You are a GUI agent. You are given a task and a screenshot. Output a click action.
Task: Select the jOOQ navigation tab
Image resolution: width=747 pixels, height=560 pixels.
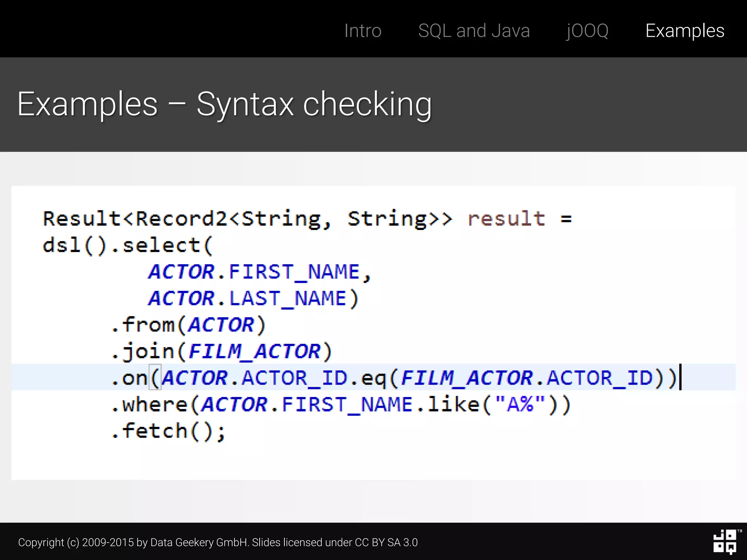point(587,31)
